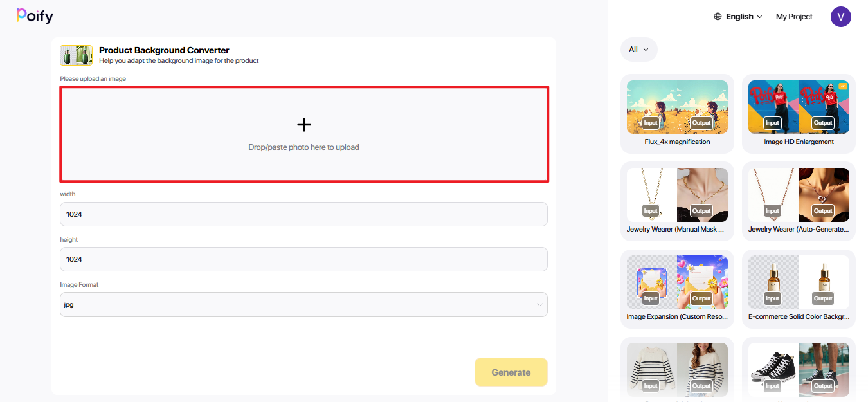Click the globe language icon
The height and width of the screenshot is (402, 868).
[x=718, y=17]
